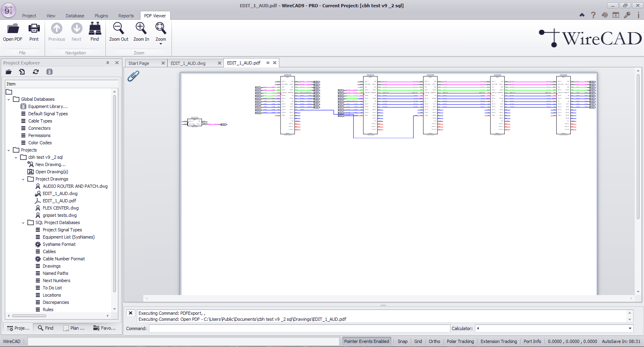Open a PDF file with Open PDF

click(13, 32)
